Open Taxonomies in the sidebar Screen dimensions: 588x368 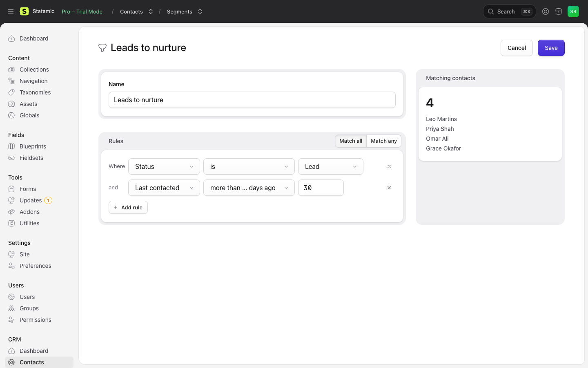[x=35, y=92]
